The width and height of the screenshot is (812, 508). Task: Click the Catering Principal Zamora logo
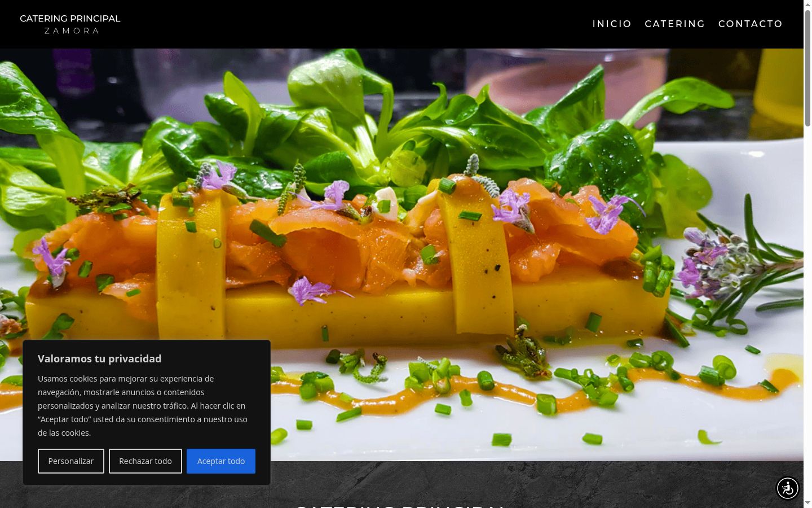[70, 24]
